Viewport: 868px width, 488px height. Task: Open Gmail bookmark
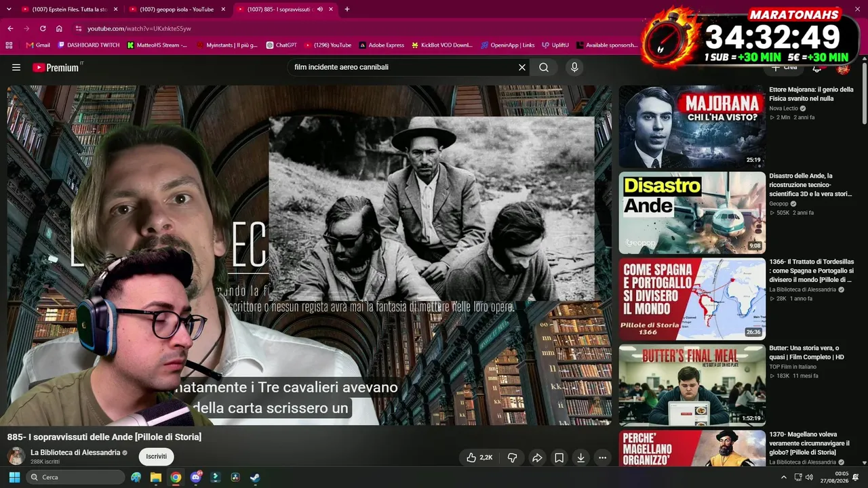pyautogui.click(x=38, y=45)
